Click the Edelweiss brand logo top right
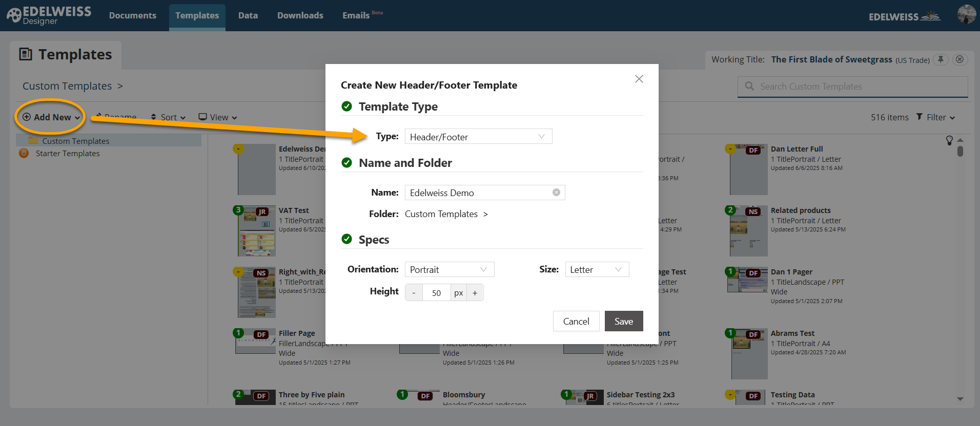The image size is (980, 426). click(905, 16)
